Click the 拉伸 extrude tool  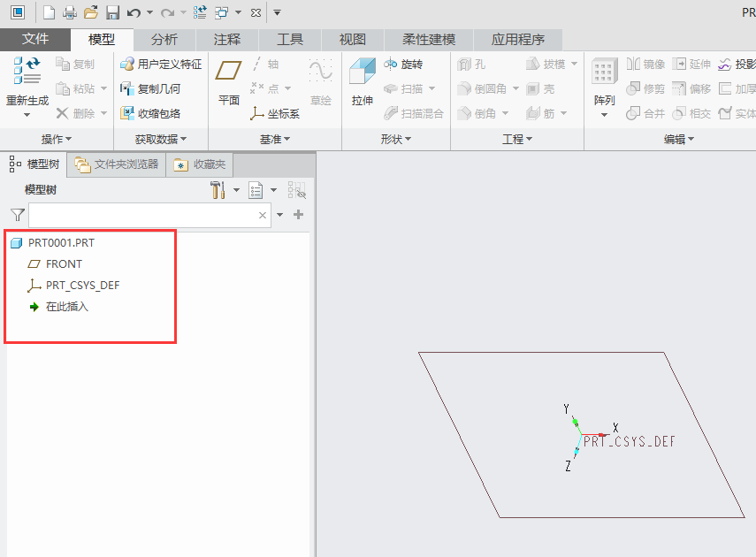(363, 82)
